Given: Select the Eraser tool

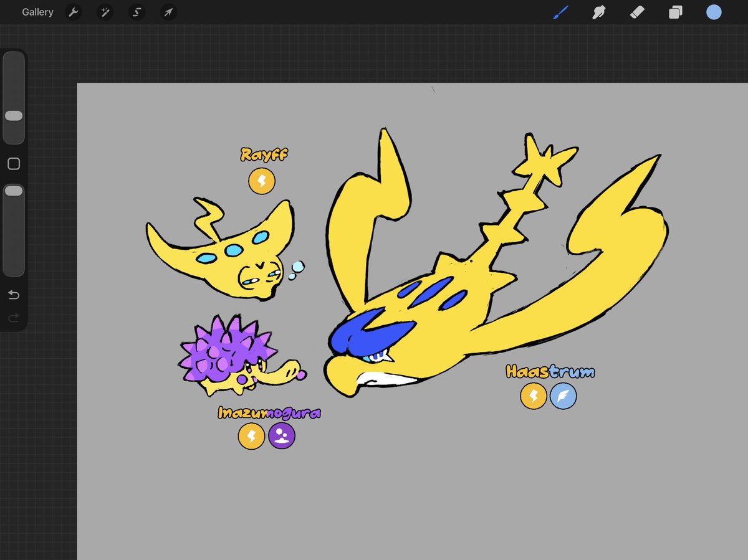Looking at the screenshot, I should coord(637,12).
